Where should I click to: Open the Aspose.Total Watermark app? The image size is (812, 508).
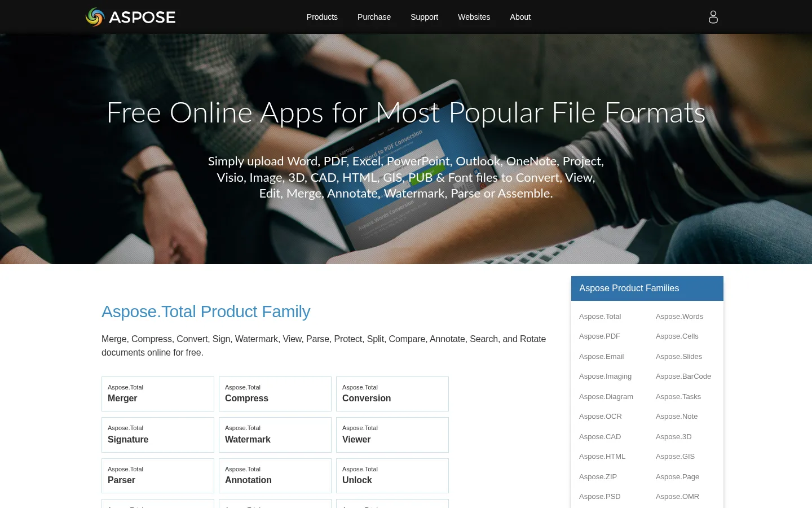[x=275, y=435]
